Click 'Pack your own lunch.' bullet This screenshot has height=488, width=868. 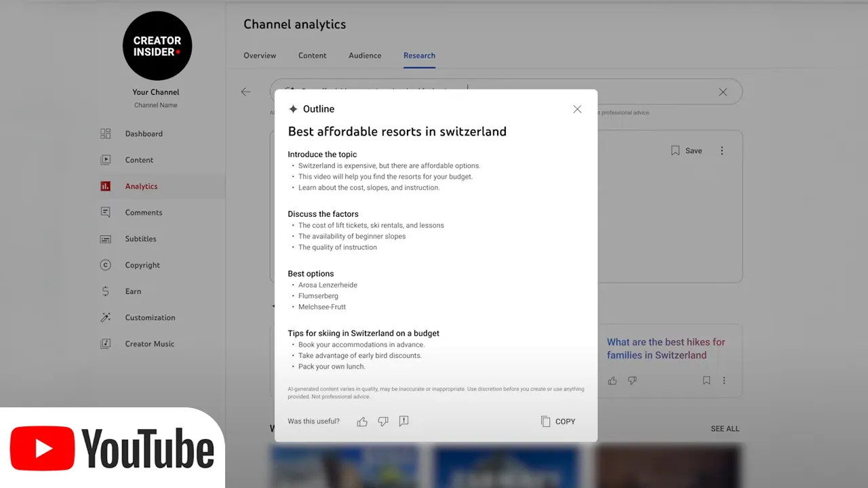click(332, 367)
